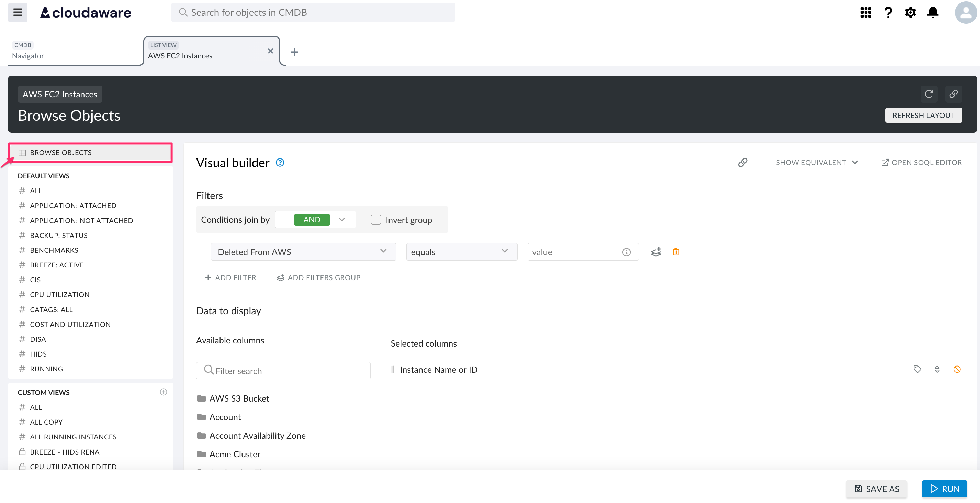Image resolution: width=980 pixels, height=503 pixels.
Task: Click the Filter search field under Available columns
Action: pyautogui.click(x=283, y=370)
